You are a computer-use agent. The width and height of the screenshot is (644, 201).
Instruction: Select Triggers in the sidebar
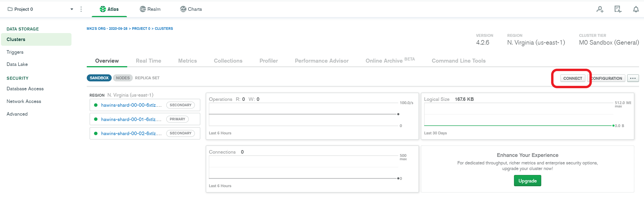point(15,52)
